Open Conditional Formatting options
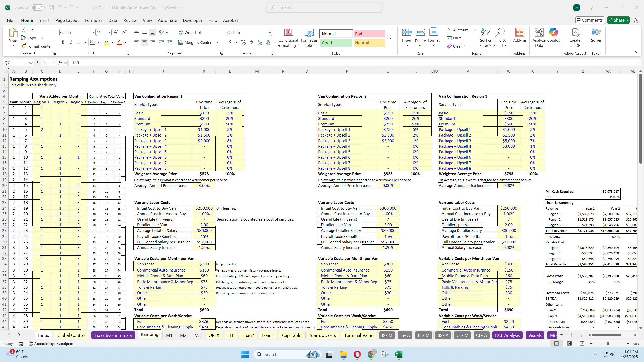 [x=288, y=38]
